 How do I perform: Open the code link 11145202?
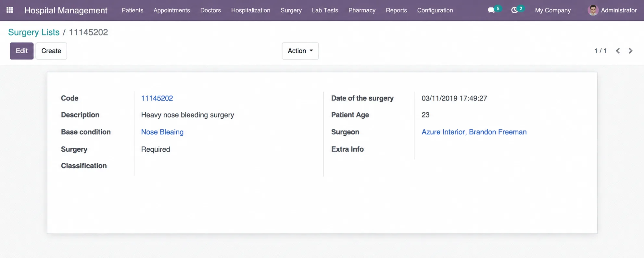(157, 98)
